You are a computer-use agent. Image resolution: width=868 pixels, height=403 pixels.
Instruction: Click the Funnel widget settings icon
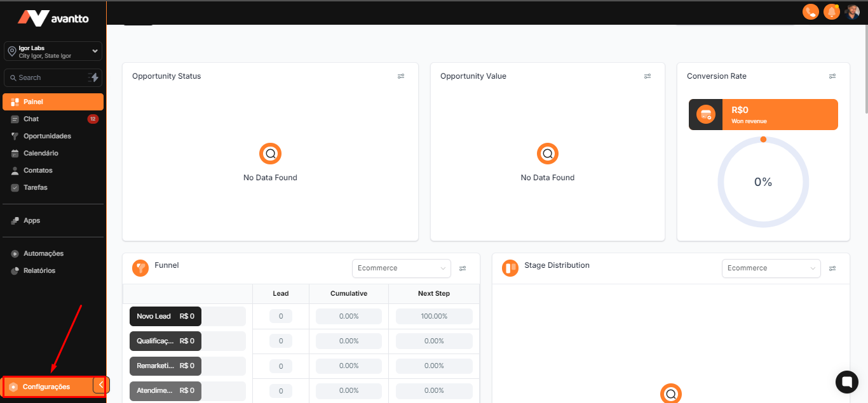click(x=463, y=268)
